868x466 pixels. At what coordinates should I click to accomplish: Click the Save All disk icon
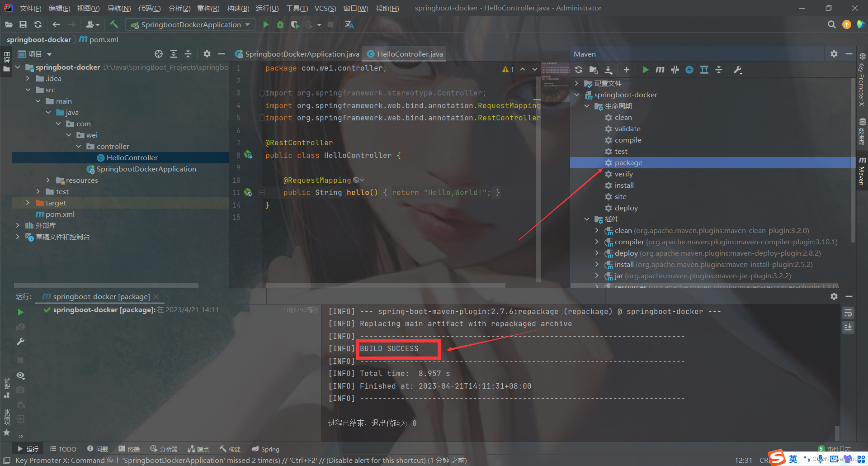click(x=23, y=24)
